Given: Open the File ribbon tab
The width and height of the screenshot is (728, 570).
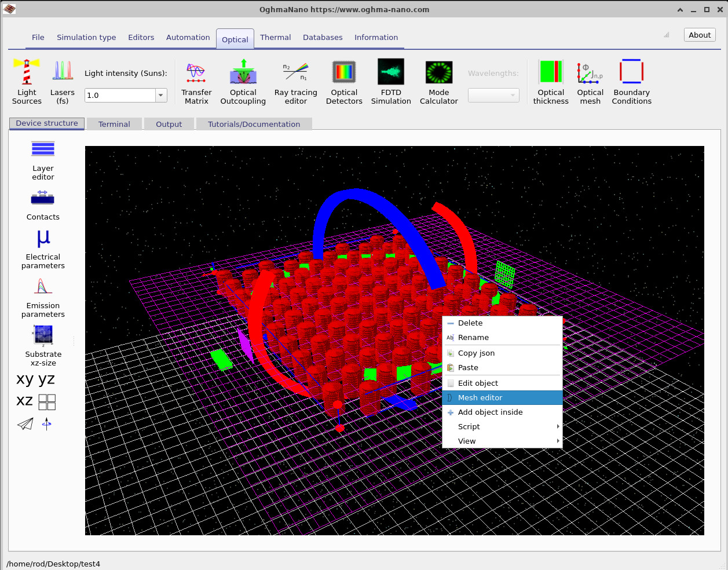Looking at the screenshot, I should pos(38,37).
